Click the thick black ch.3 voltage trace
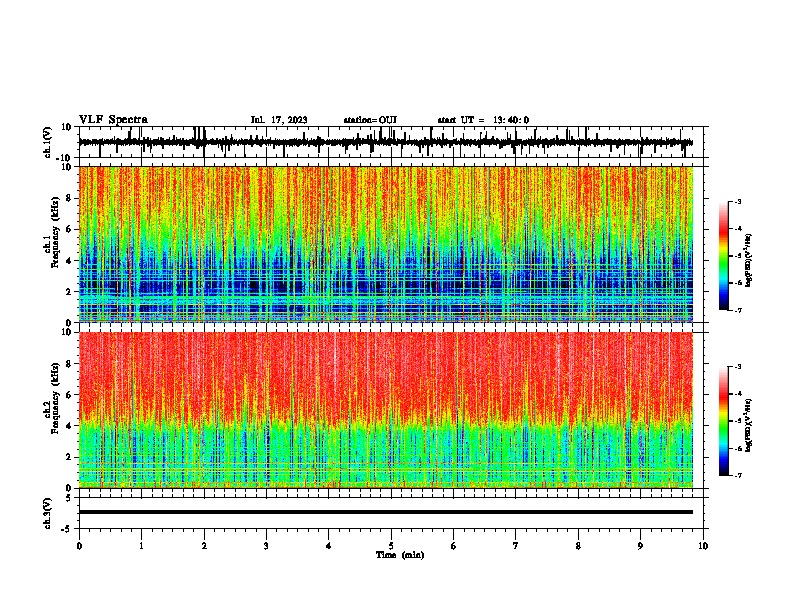Screen dimensions: 792x612 point(386,512)
